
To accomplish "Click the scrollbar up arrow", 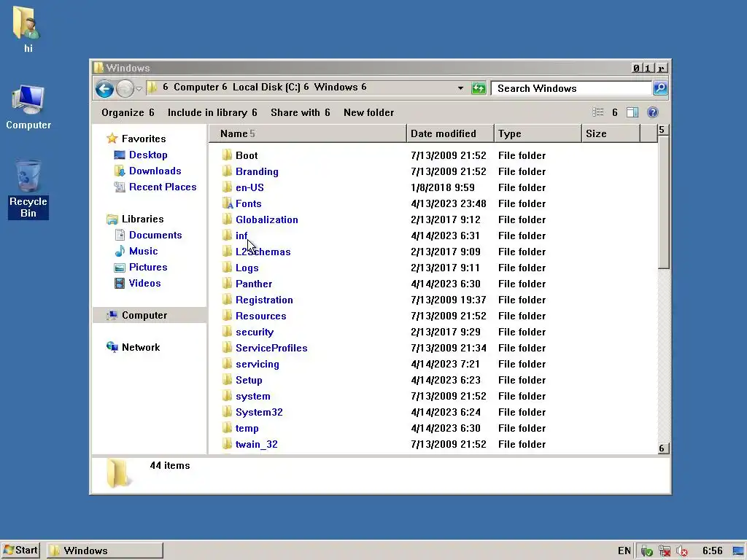I will point(662,130).
